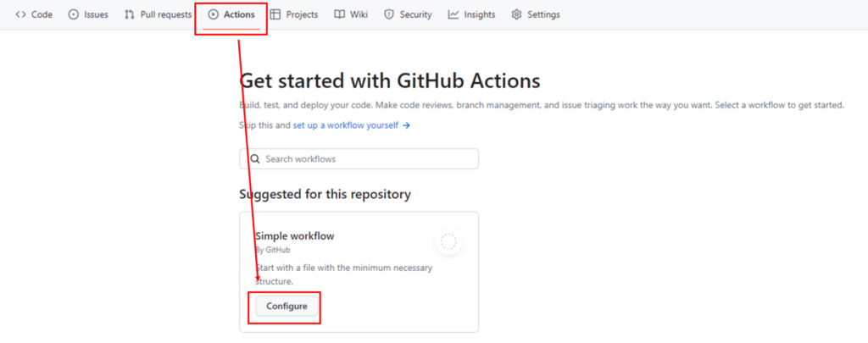
Task: Click the Issues circle-dot icon
Action: (74, 14)
